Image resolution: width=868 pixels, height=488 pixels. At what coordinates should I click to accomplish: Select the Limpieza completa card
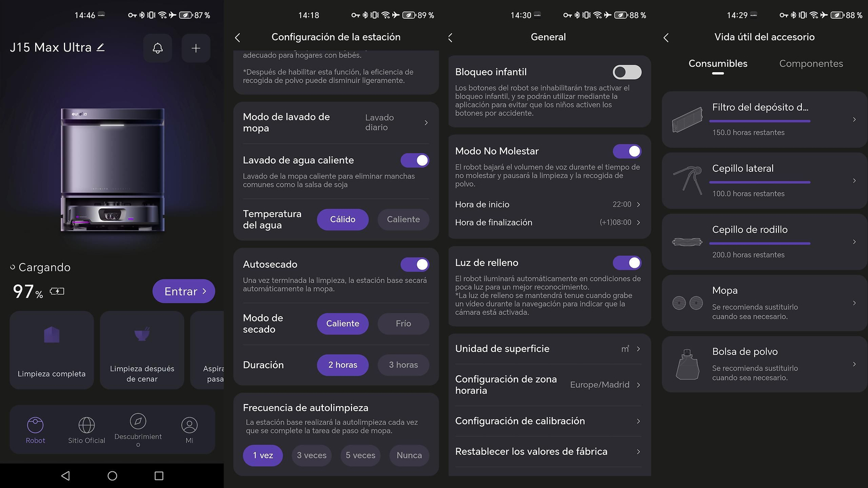[52, 350]
